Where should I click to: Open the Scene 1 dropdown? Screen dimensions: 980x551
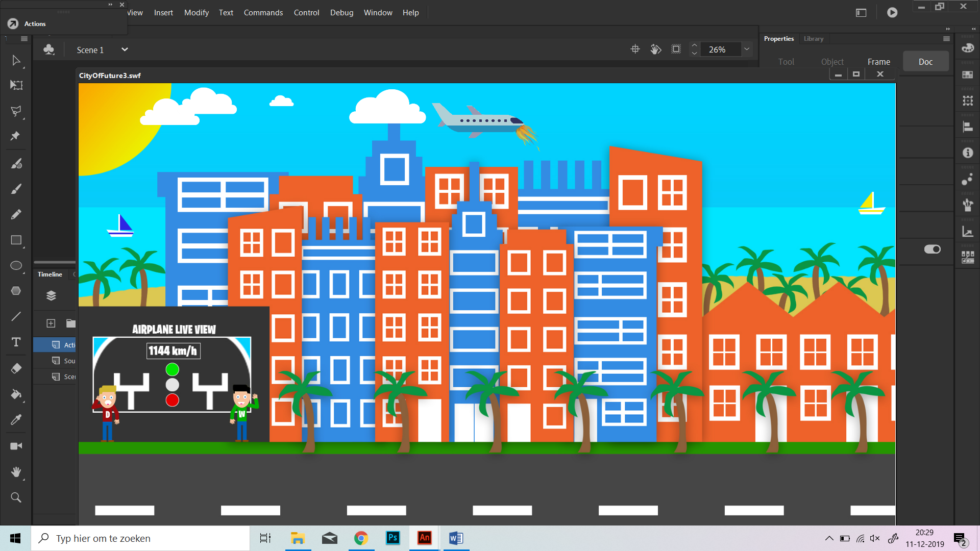(x=125, y=49)
